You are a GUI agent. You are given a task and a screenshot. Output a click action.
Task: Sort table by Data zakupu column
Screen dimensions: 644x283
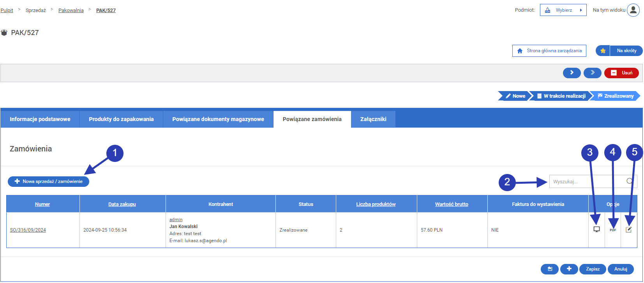pos(122,204)
